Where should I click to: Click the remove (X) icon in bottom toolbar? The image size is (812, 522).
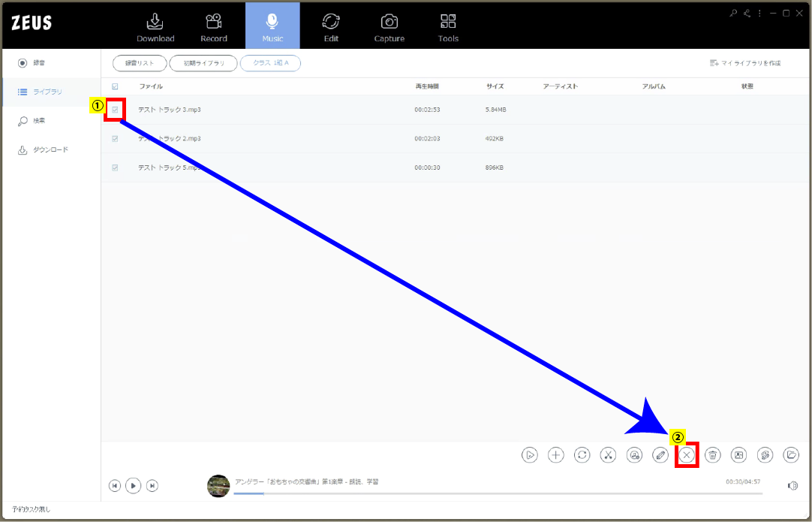point(687,454)
